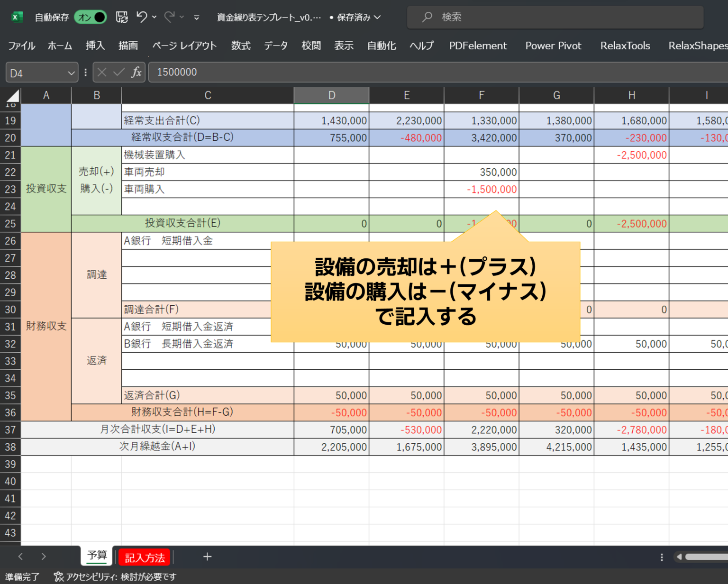The width and height of the screenshot is (728, 584).
Task: Open the Insert Function (fx) dialog
Action: coord(136,72)
